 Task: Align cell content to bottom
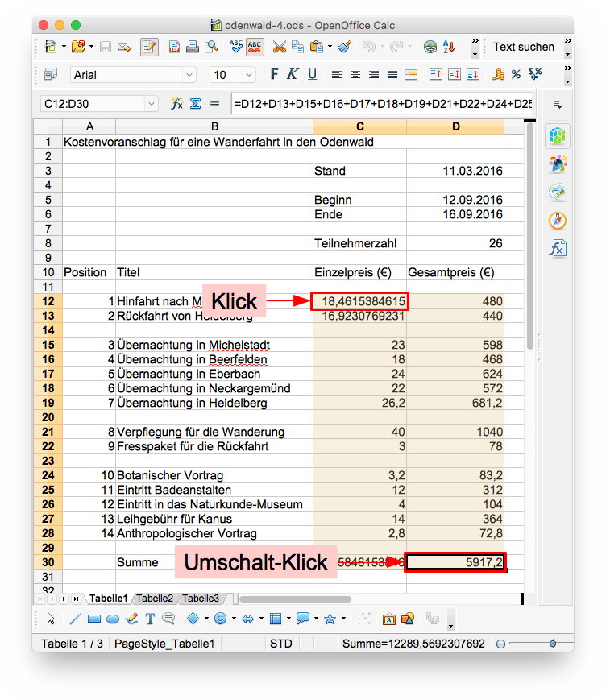(473, 75)
